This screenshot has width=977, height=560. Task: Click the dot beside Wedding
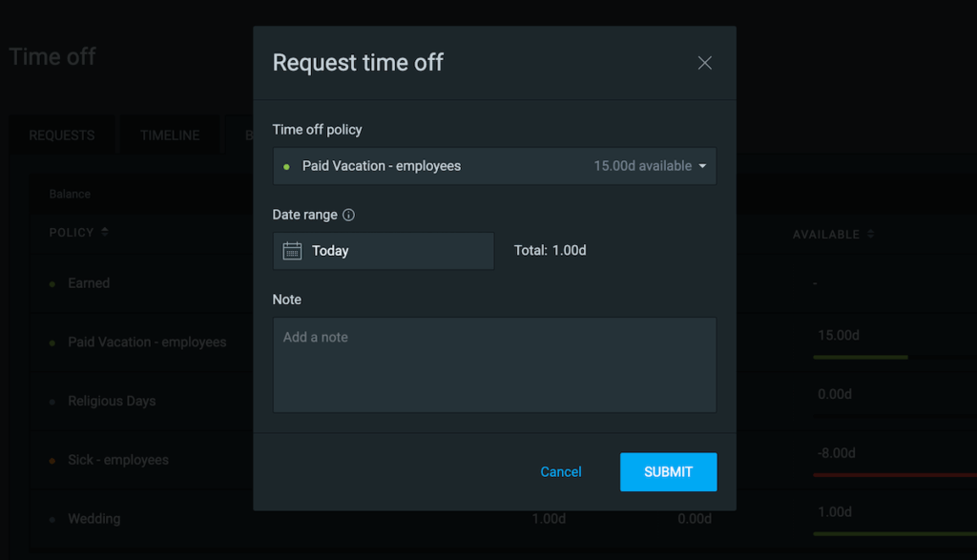point(53,519)
